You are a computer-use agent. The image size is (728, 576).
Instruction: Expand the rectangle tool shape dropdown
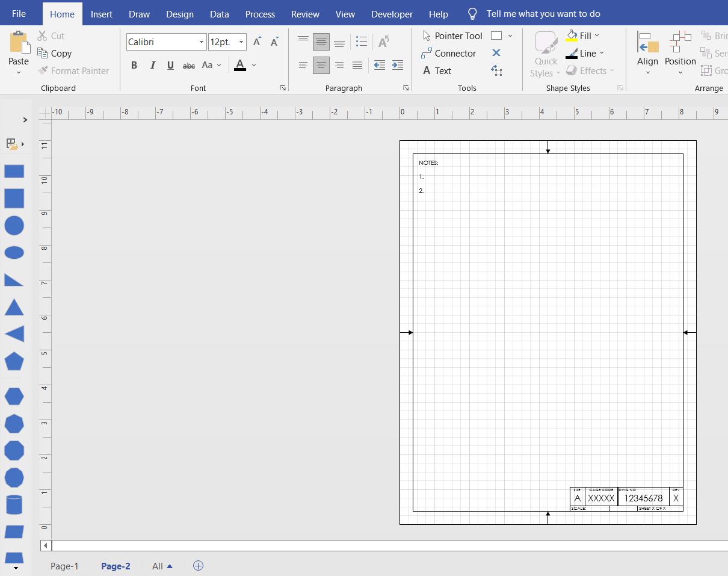click(510, 36)
